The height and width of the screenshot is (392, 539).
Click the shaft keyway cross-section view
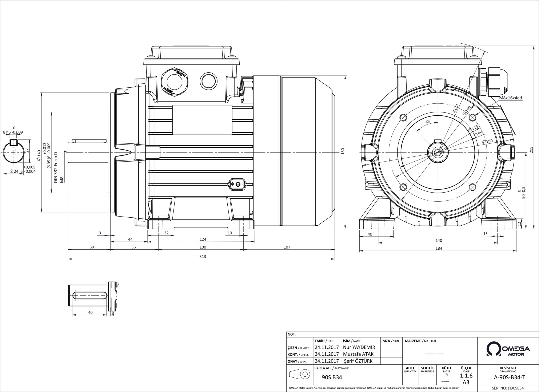pyautogui.click(x=13, y=151)
